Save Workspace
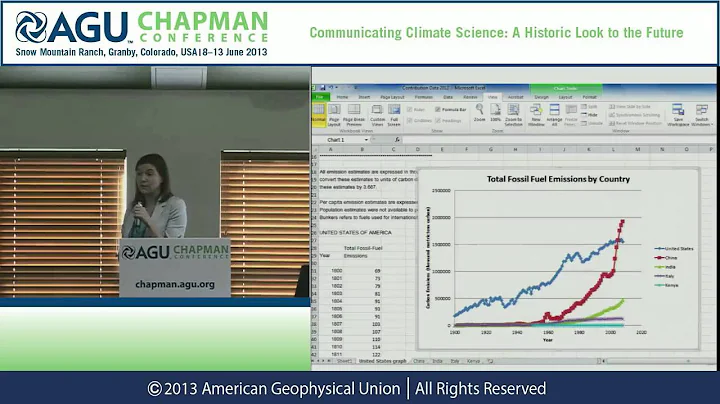The image size is (720, 404). (678, 115)
